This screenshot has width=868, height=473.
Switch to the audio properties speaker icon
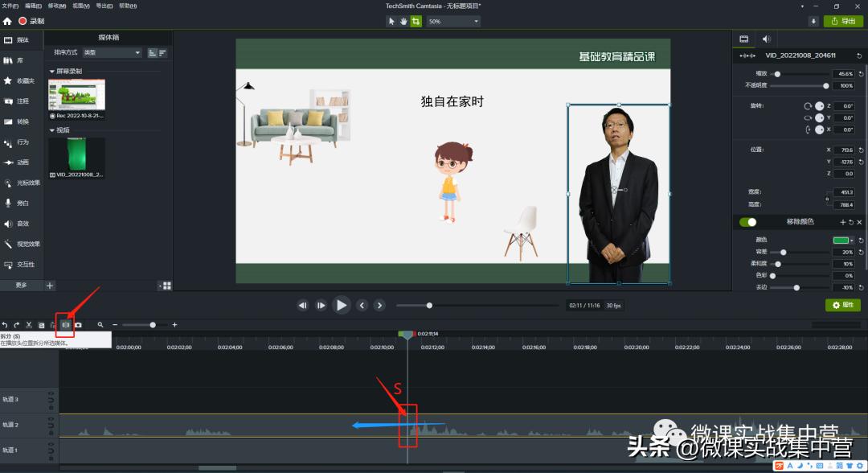click(x=765, y=39)
